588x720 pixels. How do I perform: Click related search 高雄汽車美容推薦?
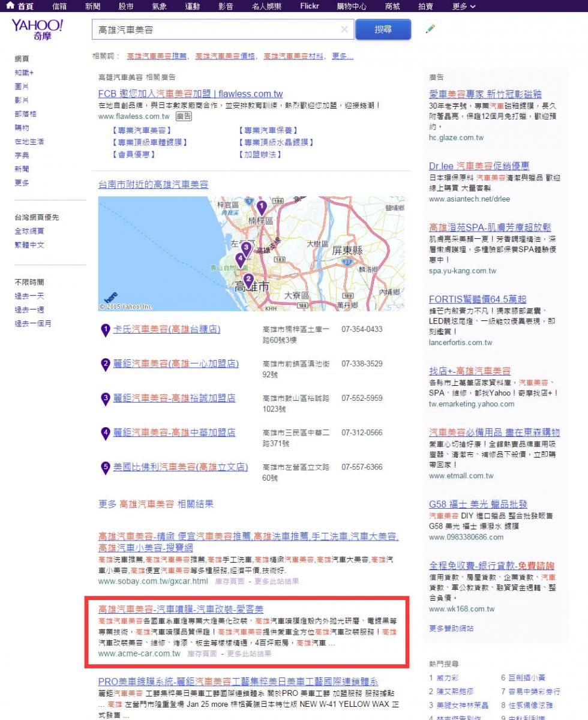click(157, 56)
